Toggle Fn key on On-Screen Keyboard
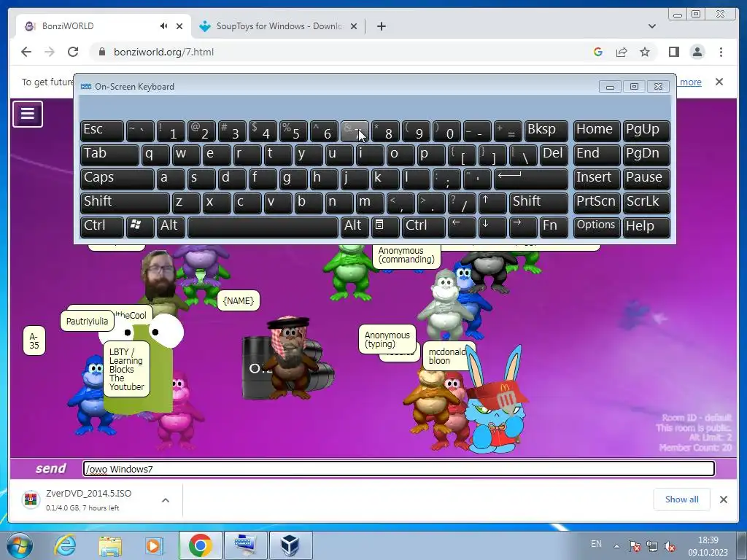 [554, 227]
